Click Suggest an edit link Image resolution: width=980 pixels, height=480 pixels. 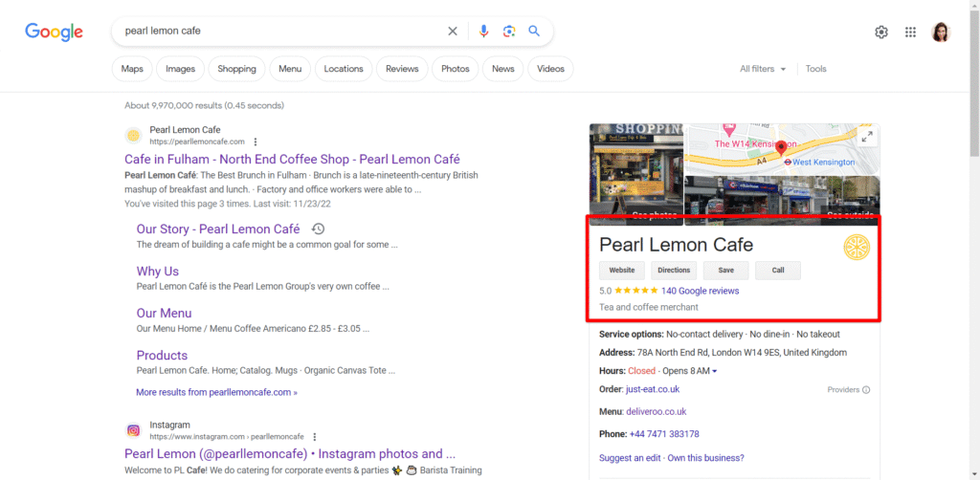630,457
